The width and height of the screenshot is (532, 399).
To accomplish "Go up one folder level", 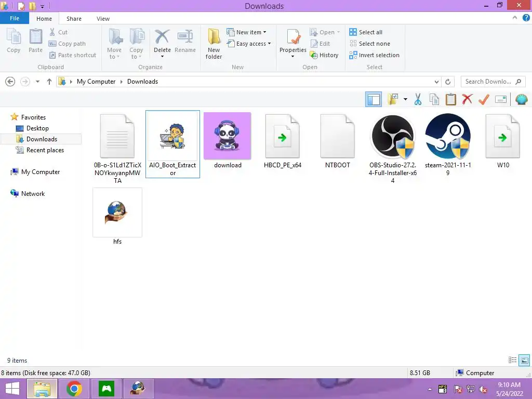I will point(49,82).
